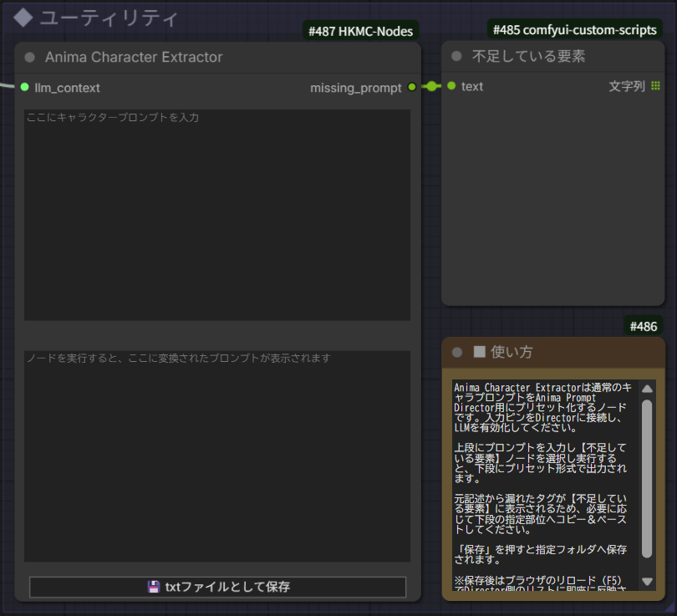This screenshot has width=677, height=616.
Task: Click the llm_context input pin
Action: point(24,87)
